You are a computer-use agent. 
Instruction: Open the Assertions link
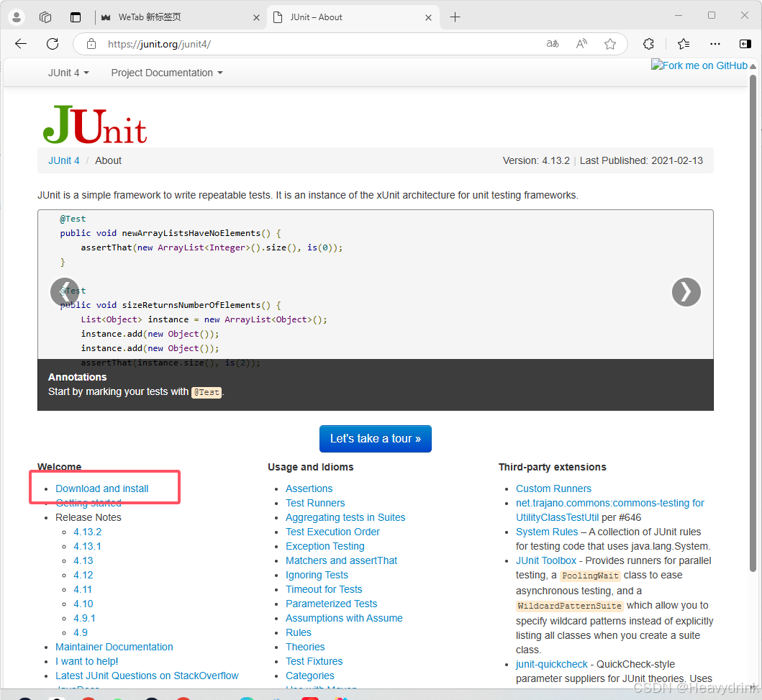pyautogui.click(x=309, y=488)
